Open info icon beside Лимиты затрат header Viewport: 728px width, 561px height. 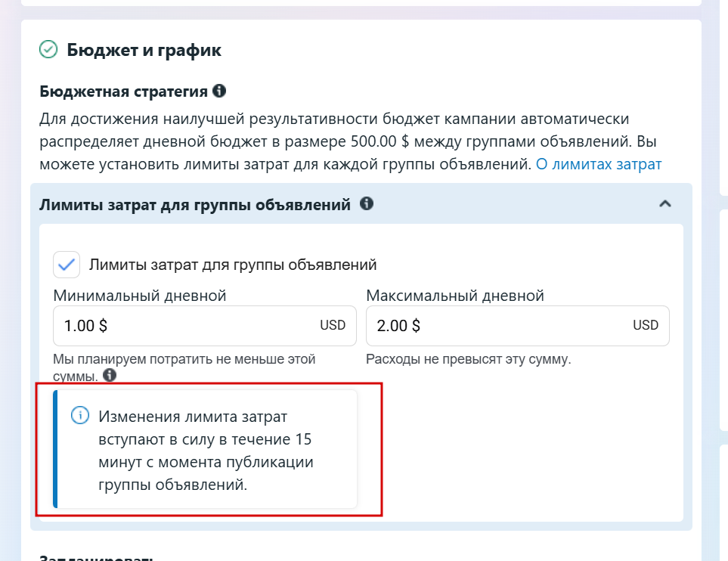(367, 203)
